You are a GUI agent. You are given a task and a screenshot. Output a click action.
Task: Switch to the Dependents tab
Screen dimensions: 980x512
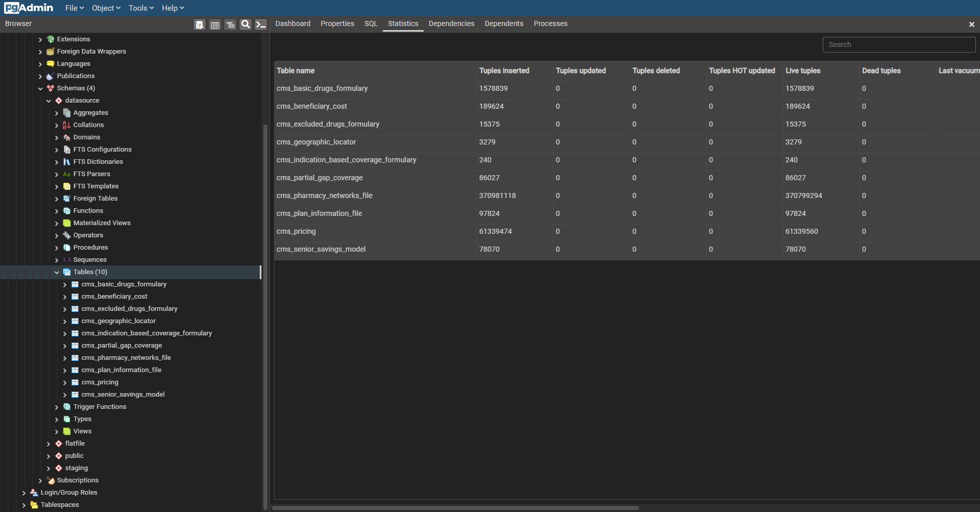click(504, 23)
